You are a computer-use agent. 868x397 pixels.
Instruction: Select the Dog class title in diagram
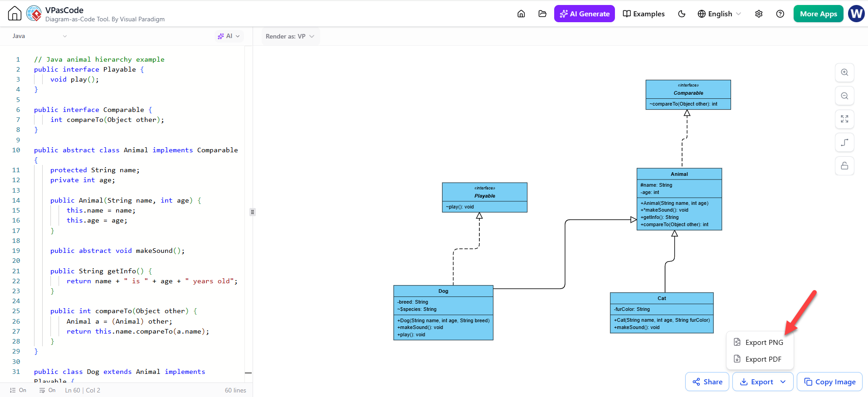coord(443,291)
